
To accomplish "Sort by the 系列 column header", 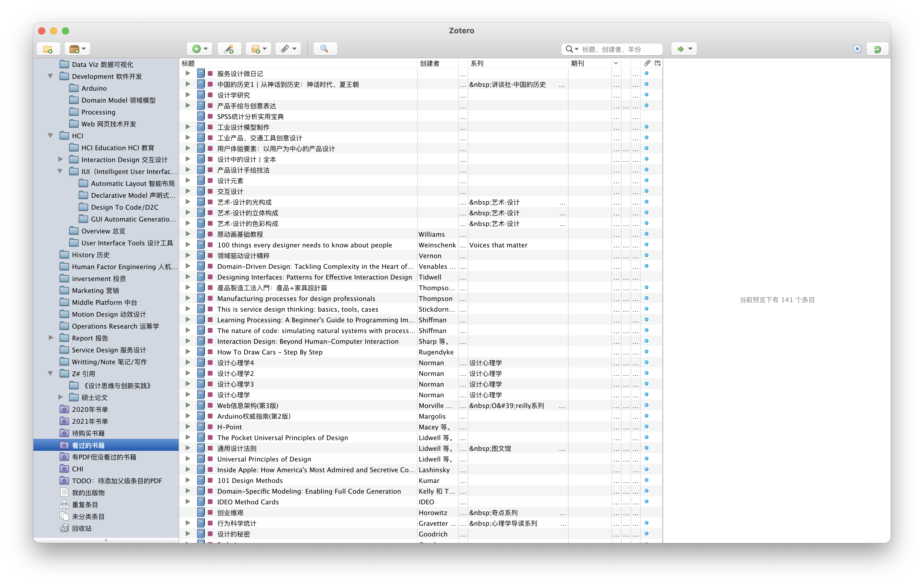I will pos(477,63).
